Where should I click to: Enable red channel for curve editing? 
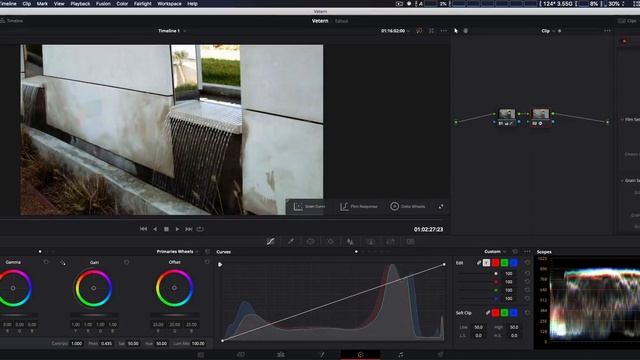pos(496,263)
